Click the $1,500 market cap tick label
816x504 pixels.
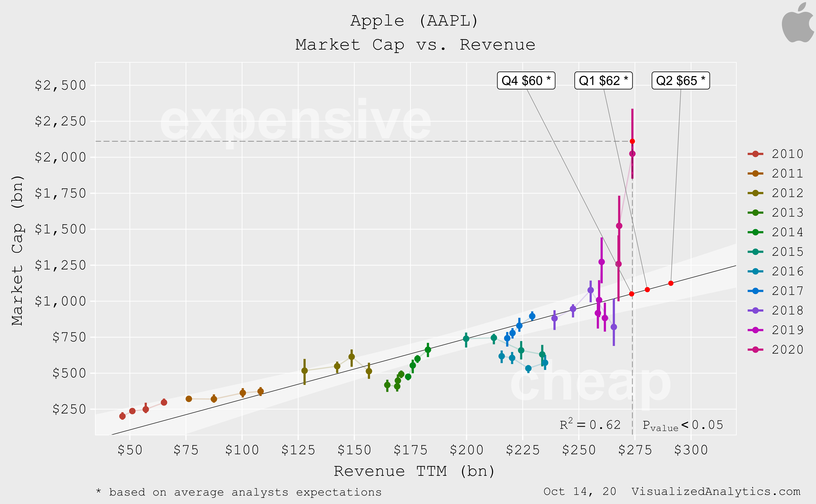coord(60,229)
